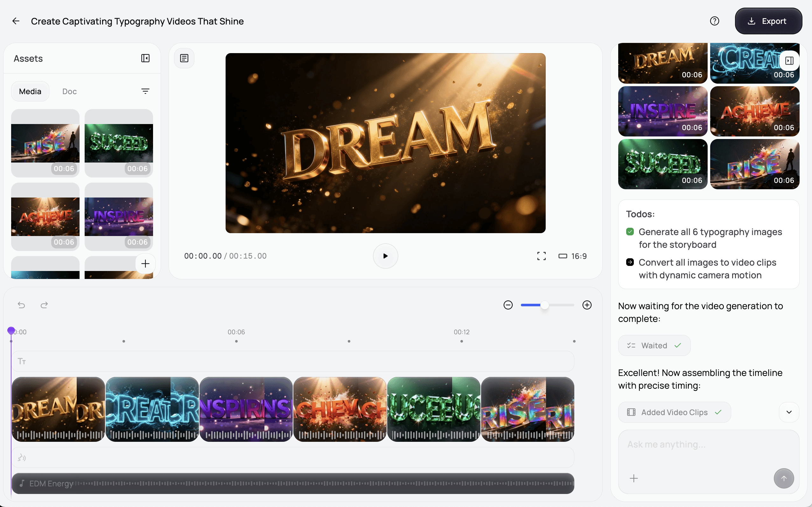
Task: Click the undo arrow icon
Action: 21,305
